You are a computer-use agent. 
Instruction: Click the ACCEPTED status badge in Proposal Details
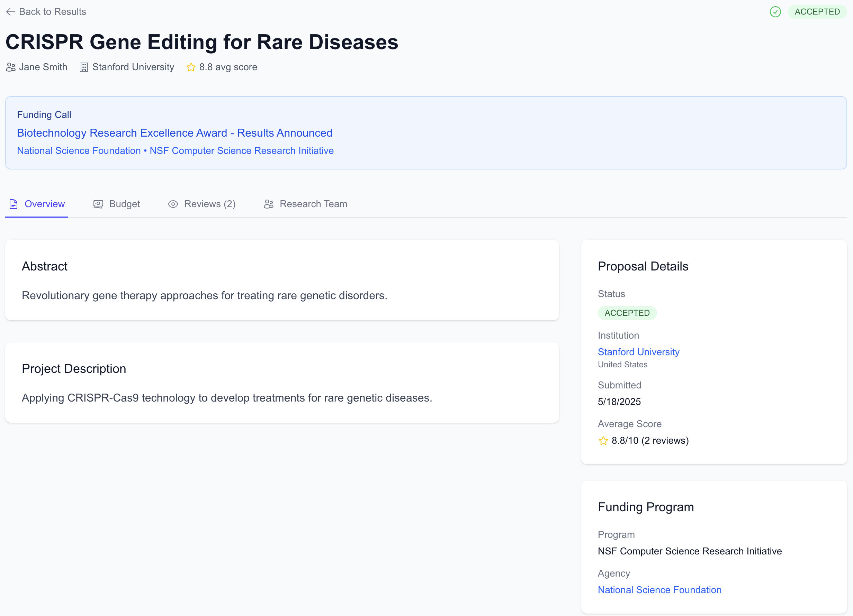(627, 313)
